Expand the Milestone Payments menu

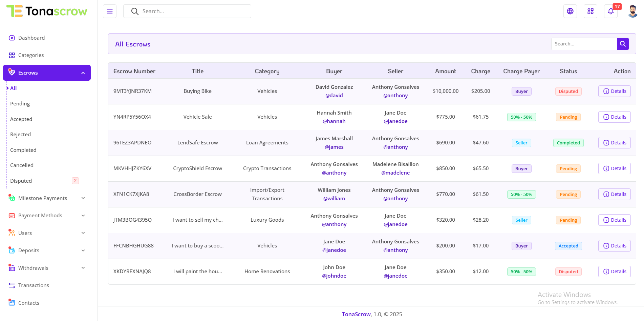(x=83, y=198)
